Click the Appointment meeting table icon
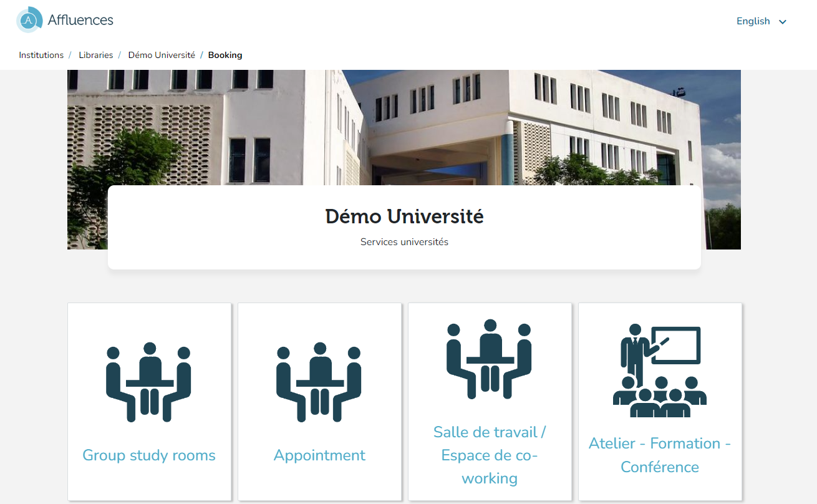 click(x=319, y=382)
